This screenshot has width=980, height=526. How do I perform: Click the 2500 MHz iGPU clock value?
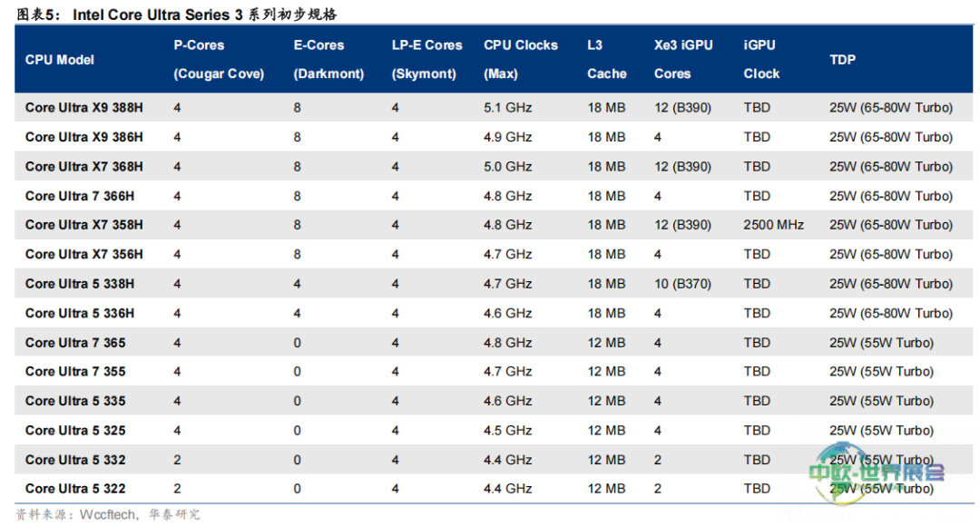click(773, 225)
